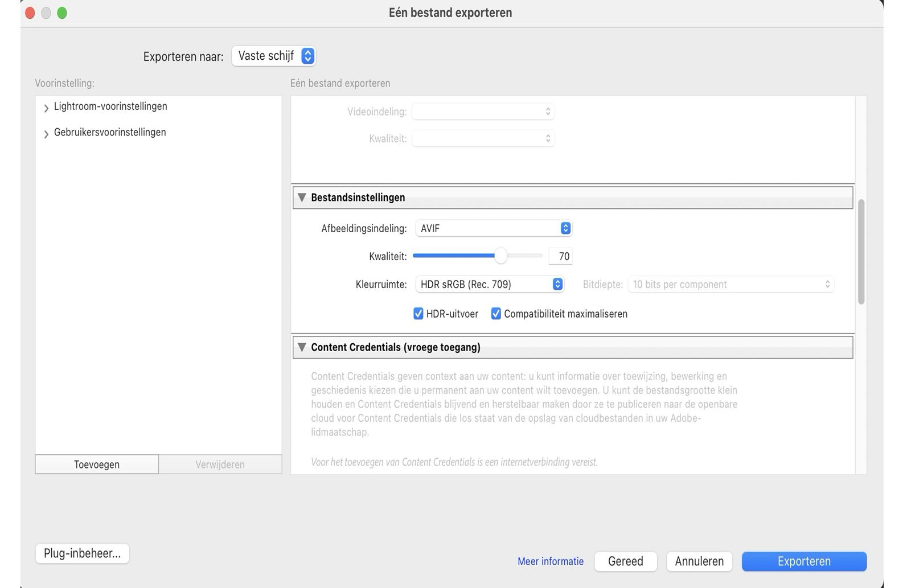Click the blue Exporteren button
This screenshot has width=911, height=588.
tap(803, 561)
